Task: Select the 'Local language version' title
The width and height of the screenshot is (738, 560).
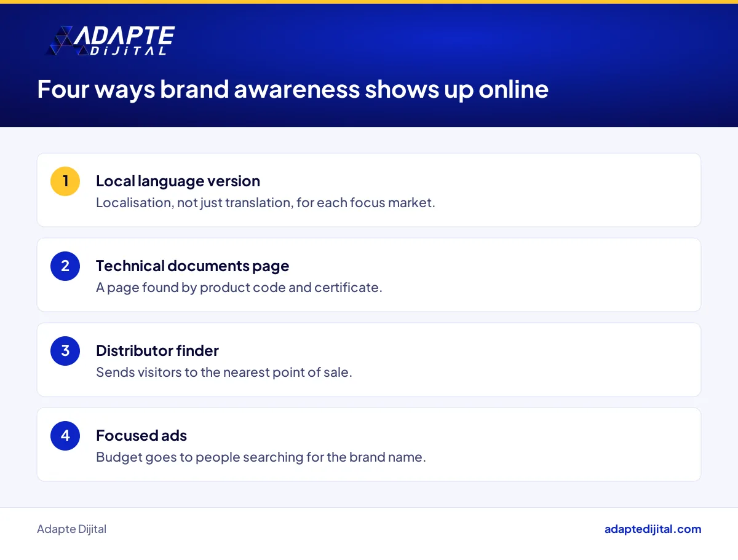Action: point(178,181)
